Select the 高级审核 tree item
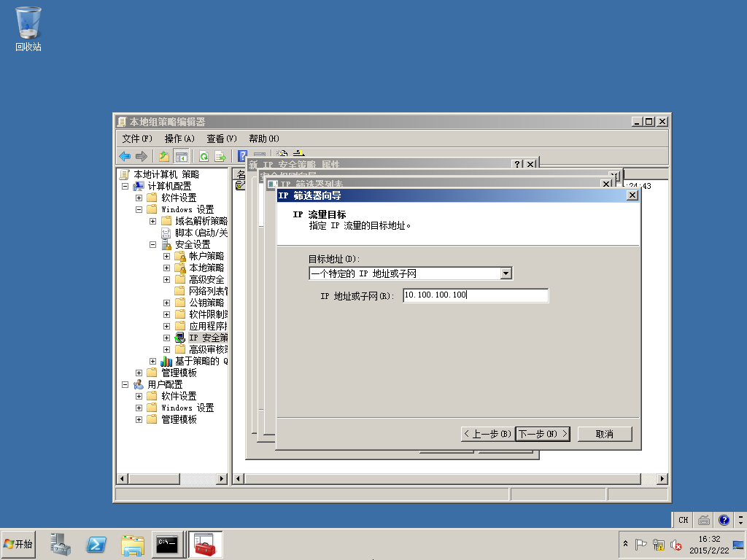The width and height of the screenshot is (747, 560). [208, 349]
